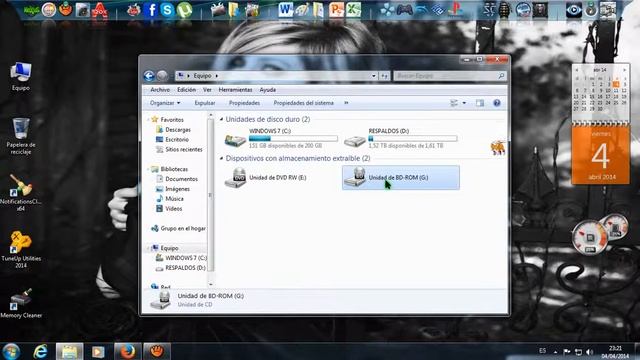Select Unidad de BD-ROM (G:) drive
The height and width of the screenshot is (360, 640).
pos(401,178)
